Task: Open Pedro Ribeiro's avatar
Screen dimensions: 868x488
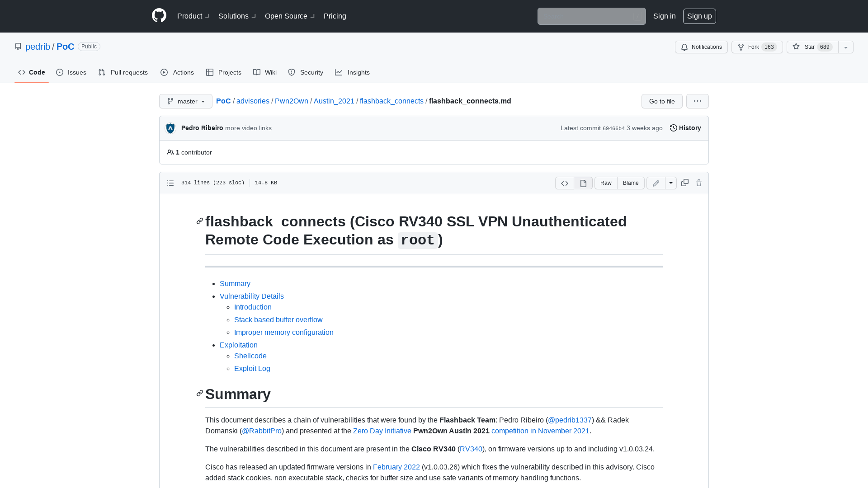Action: click(170, 128)
